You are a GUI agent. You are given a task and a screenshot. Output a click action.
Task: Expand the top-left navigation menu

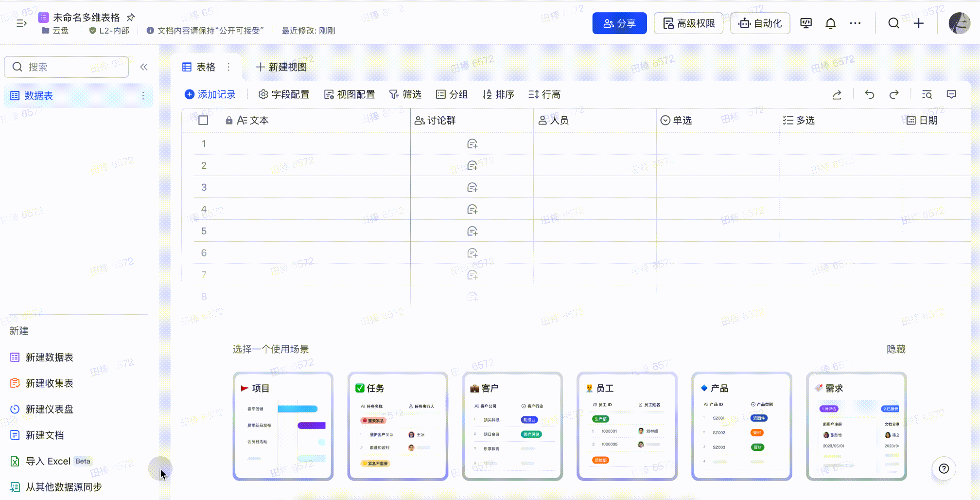tap(21, 23)
